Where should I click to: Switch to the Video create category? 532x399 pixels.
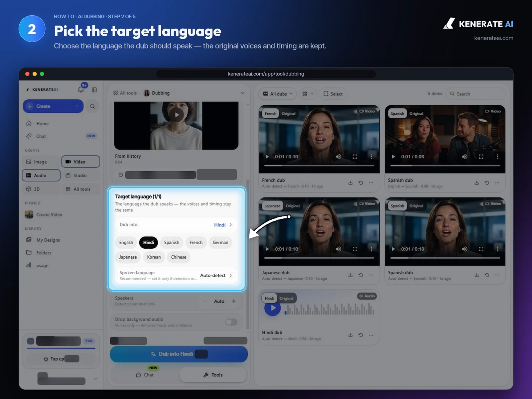point(81,162)
